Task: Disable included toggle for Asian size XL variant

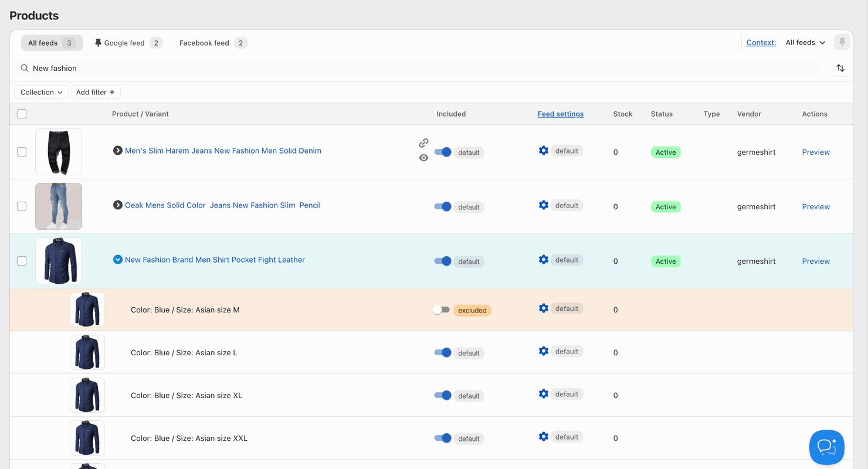Action: [443, 395]
